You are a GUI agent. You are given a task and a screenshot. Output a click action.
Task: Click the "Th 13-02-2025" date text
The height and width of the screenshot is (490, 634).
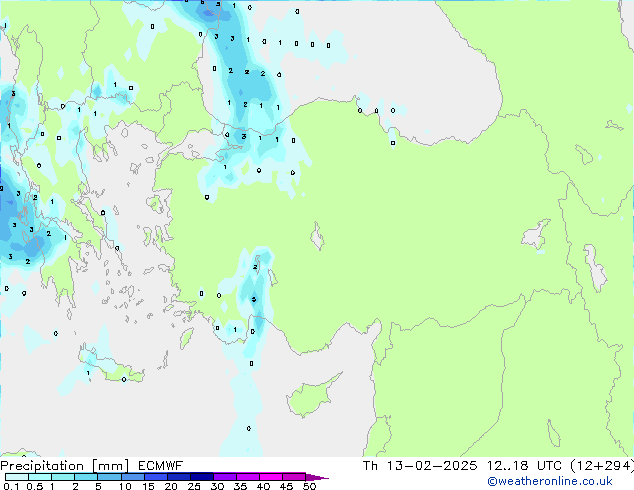click(420, 466)
